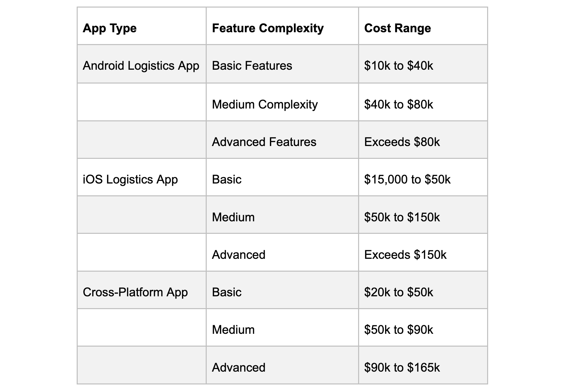The height and width of the screenshot is (392, 576).
Task: Click the Advanced Features cell
Action: tap(282, 140)
